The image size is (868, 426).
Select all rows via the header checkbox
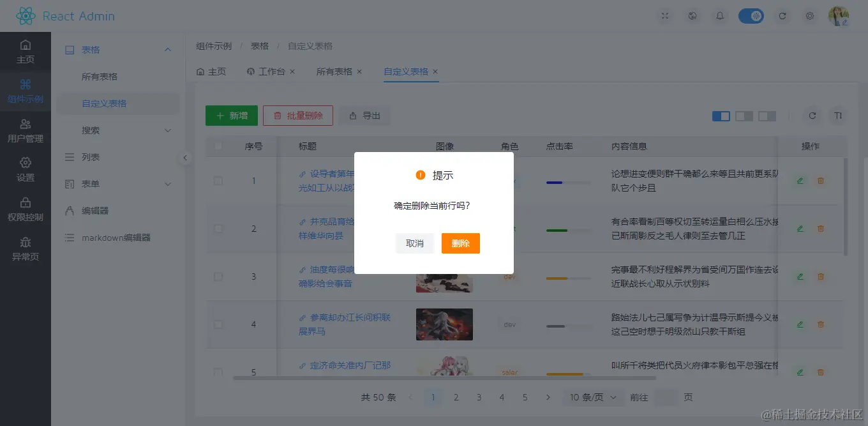click(218, 146)
